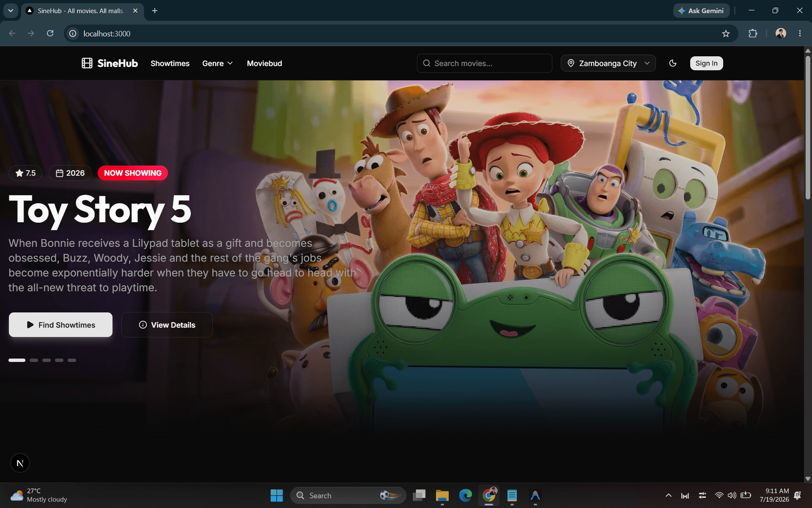812x508 pixels.
Task: Open Task View on the taskbar
Action: [419, 495]
